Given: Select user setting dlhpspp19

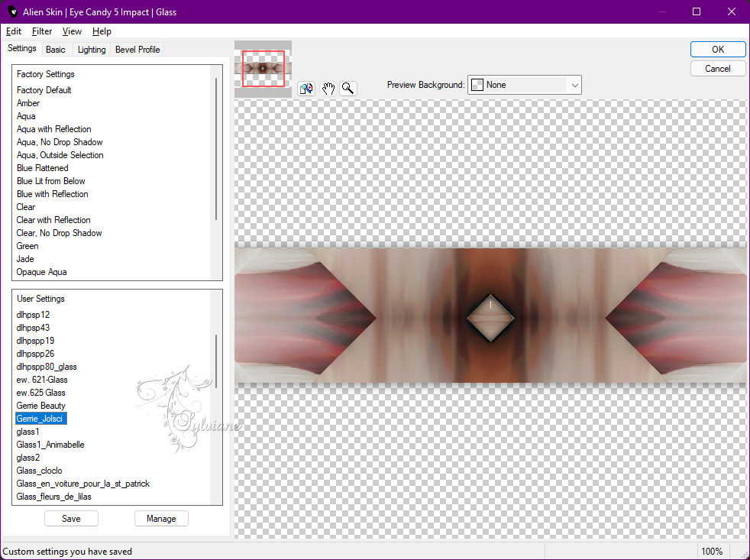Looking at the screenshot, I should pyautogui.click(x=35, y=340).
